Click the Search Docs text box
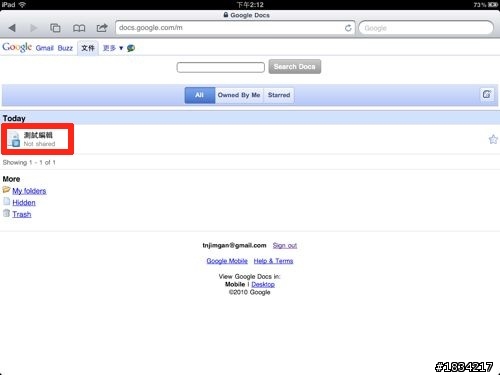The height and width of the screenshot is (375, 500). tap(221, 67)
